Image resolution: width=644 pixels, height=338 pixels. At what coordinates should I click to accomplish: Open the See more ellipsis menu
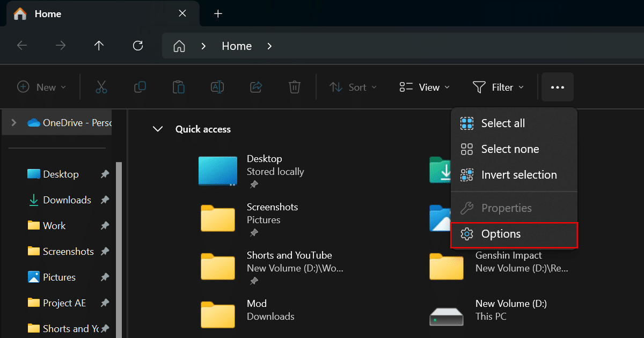(x=558, y=87)
